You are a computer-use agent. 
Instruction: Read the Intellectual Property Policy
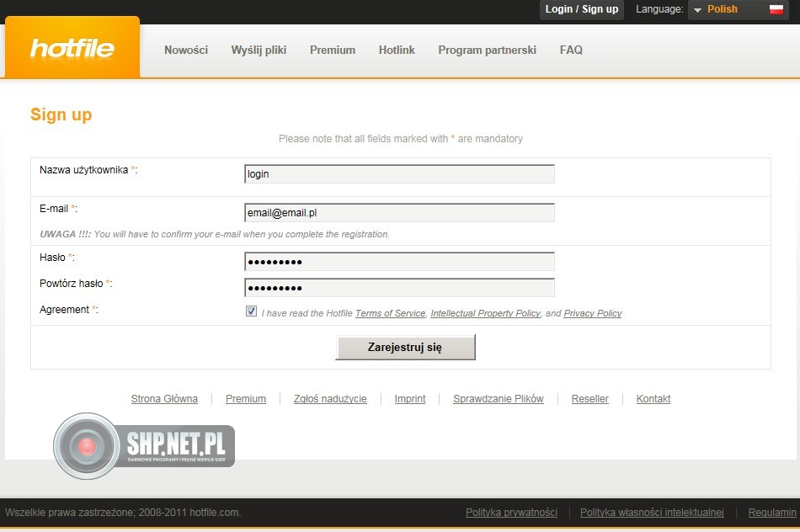tap(485, 313)
